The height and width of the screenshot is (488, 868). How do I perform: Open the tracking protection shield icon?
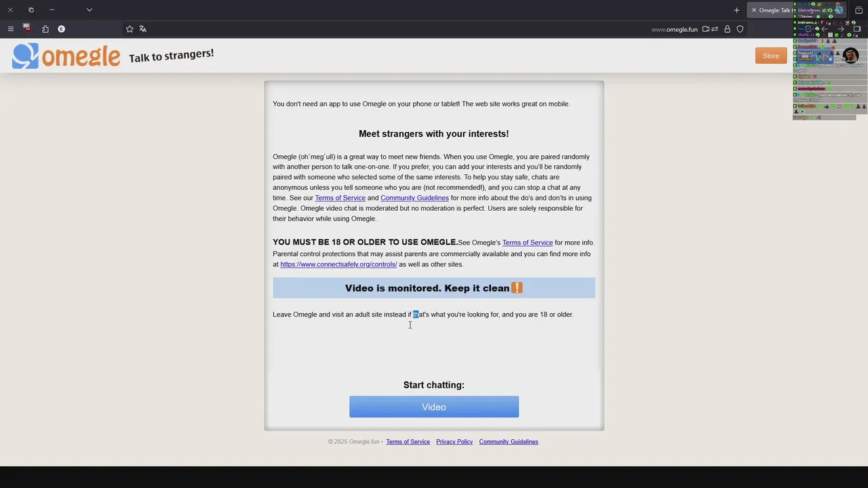point(740,29)
